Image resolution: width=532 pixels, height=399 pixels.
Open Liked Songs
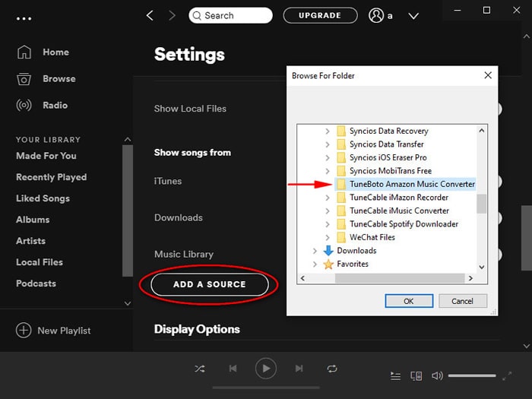[x=43, y=198]
